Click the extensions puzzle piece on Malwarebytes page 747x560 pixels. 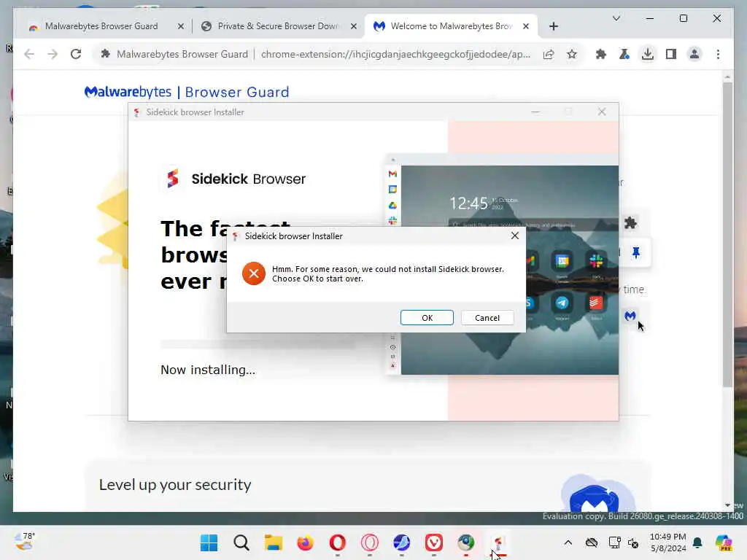coord(630,223)
